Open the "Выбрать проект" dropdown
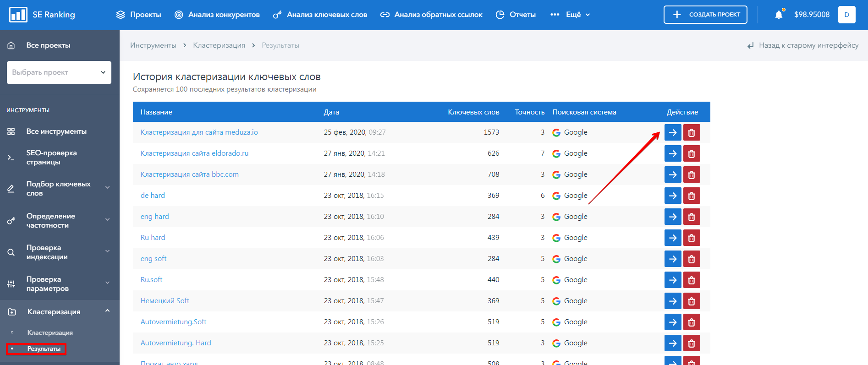This screenshot has width=868, height=365. pos(59,72)
